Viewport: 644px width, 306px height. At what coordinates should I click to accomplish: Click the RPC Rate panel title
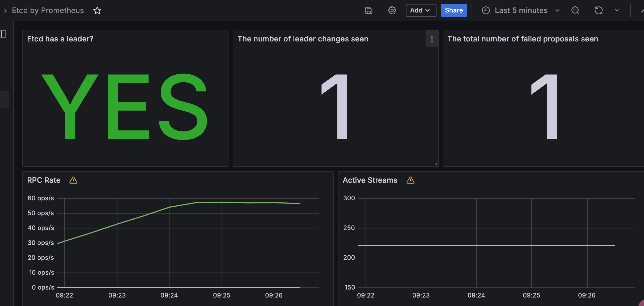pos(44,180)
